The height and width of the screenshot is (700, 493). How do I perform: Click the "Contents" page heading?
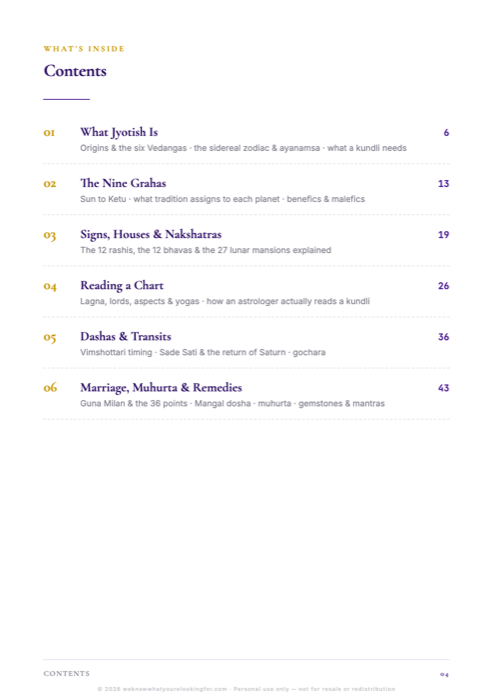(x=75, y=71)
